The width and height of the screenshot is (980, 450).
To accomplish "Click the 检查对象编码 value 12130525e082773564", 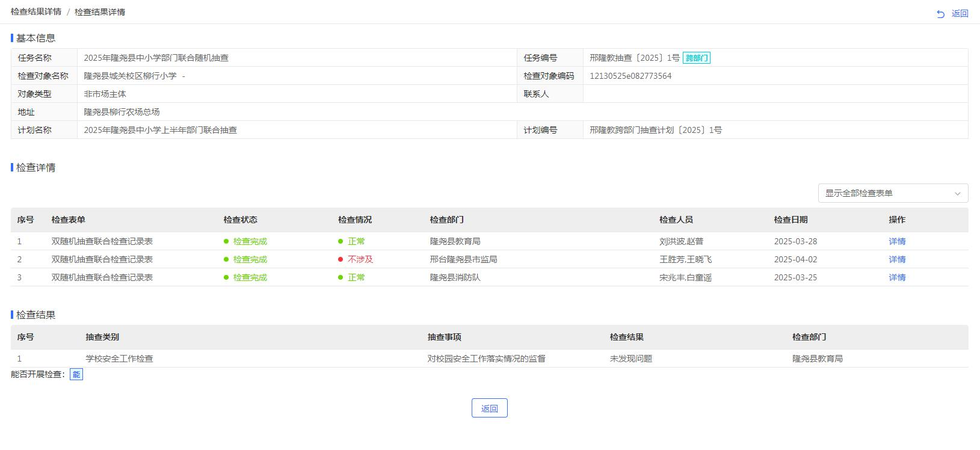I will coord(630,76).
